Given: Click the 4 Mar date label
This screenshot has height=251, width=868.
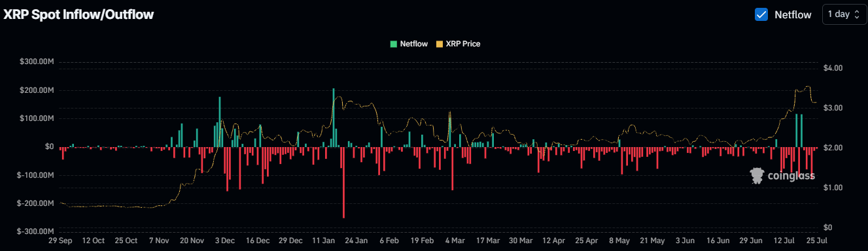Looking at the screenshot, I should coord(455,241).
